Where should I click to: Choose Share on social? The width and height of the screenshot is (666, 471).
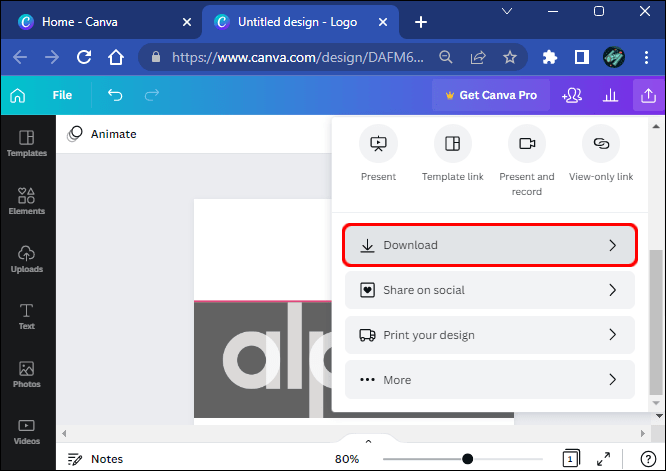[x=490, y=290]
